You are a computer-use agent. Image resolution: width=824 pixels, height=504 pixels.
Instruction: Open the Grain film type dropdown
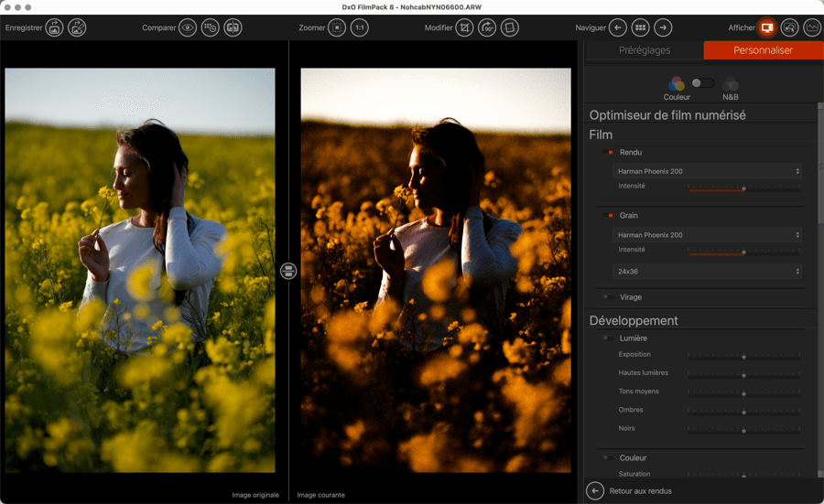[x=707, y=235]
